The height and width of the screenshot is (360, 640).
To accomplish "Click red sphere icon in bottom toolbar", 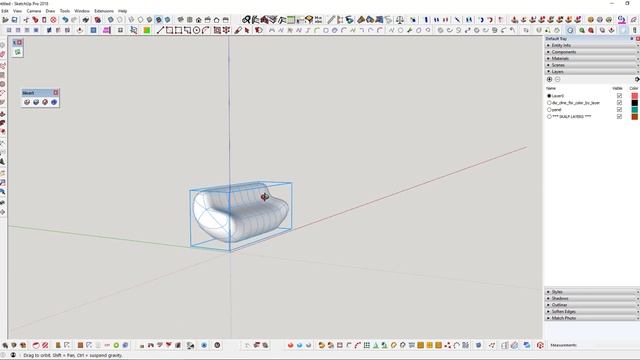I will [x=291, y=345].
